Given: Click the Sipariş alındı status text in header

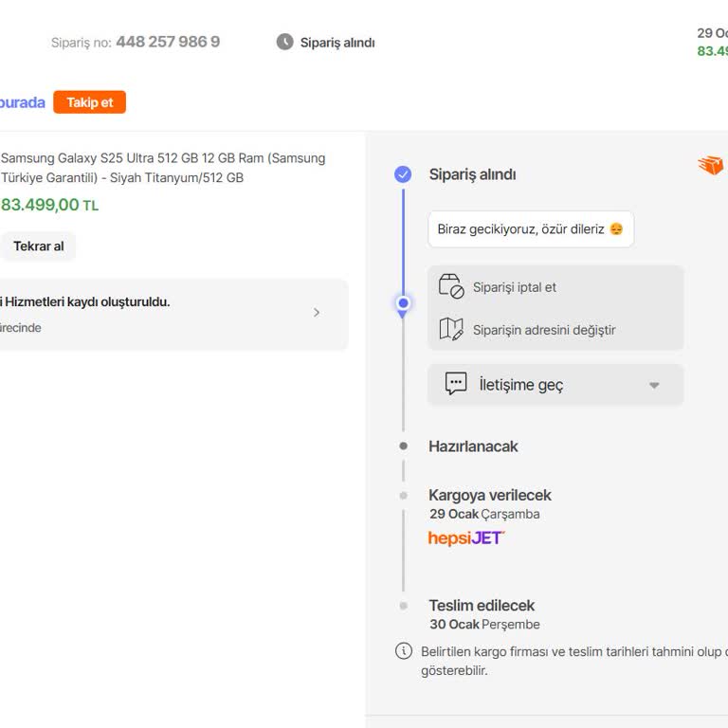Looking at the screenshot, I should 337,43.
